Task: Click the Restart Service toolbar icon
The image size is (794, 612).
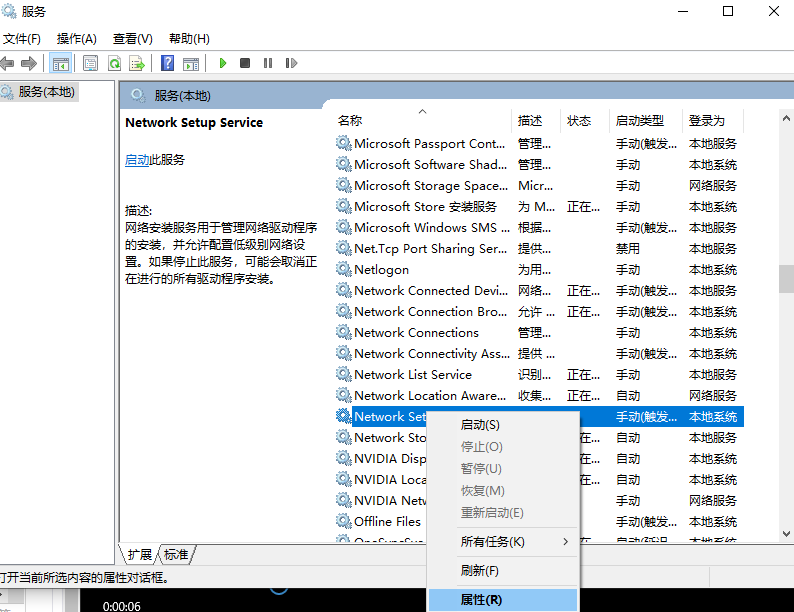Action: [291, 63]
